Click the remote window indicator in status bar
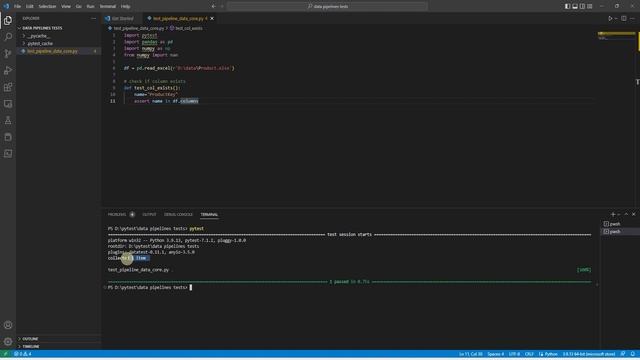640x360 pixels. click(x=5, y=354)
